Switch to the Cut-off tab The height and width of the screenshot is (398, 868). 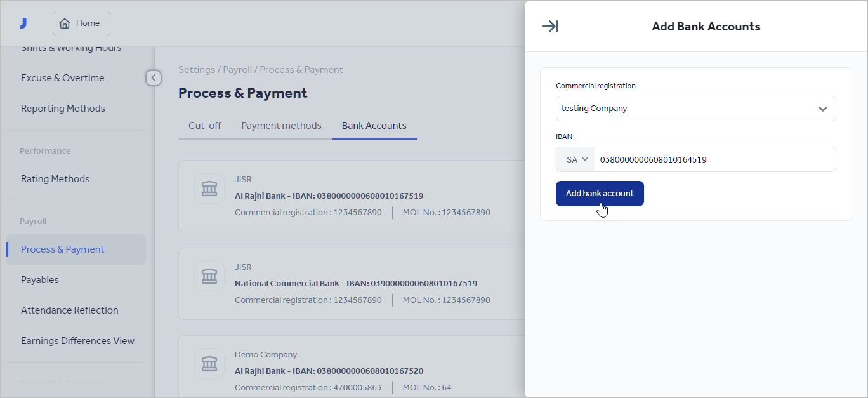204,125
